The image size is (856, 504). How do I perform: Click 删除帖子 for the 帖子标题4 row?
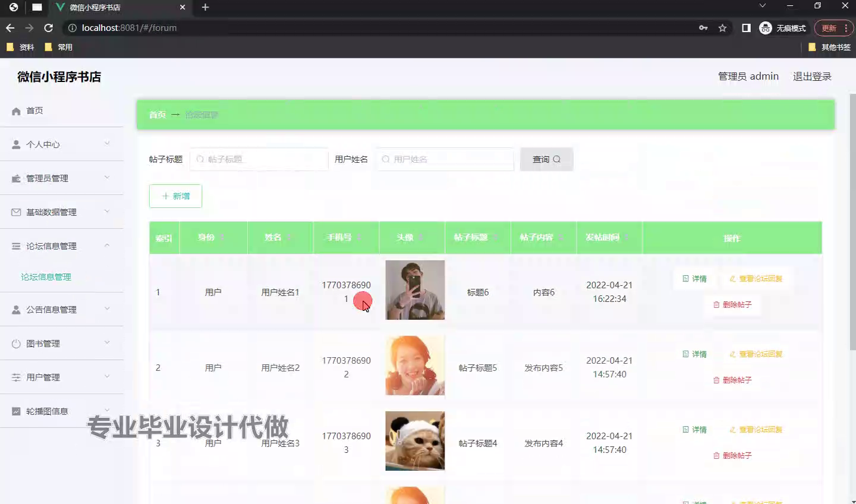(x=732, y=456)
